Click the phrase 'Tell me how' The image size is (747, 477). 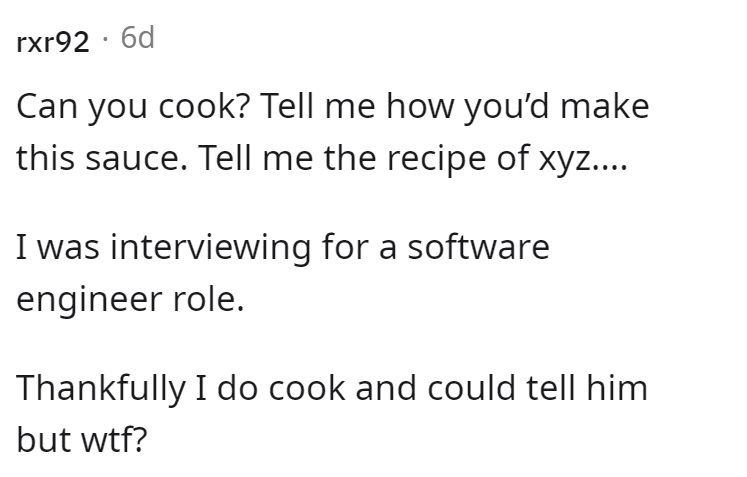(x=358, y=106)
